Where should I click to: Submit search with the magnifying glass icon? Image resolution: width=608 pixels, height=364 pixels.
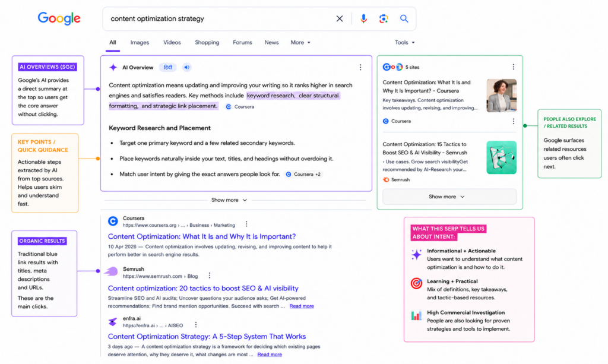tap(404, 18)
